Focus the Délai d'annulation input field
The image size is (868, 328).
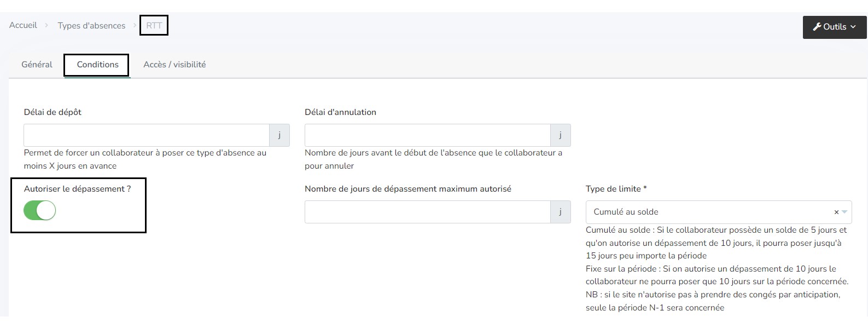427,135
